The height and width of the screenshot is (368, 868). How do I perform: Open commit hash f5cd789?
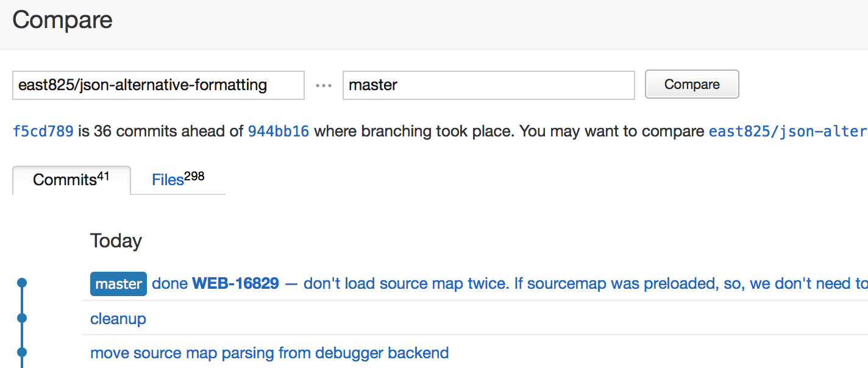click(x=43, y=131)
